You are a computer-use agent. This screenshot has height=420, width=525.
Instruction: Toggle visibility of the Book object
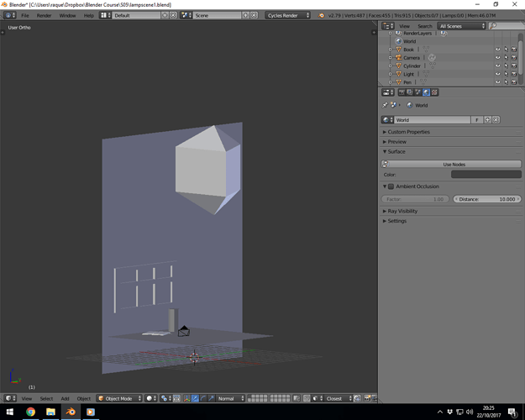click(x=498, y=50)
